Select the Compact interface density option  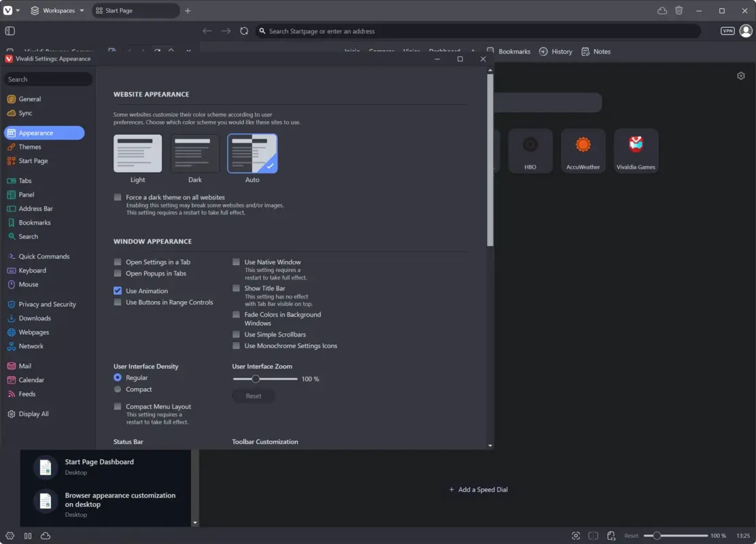(x=118, y=389)
